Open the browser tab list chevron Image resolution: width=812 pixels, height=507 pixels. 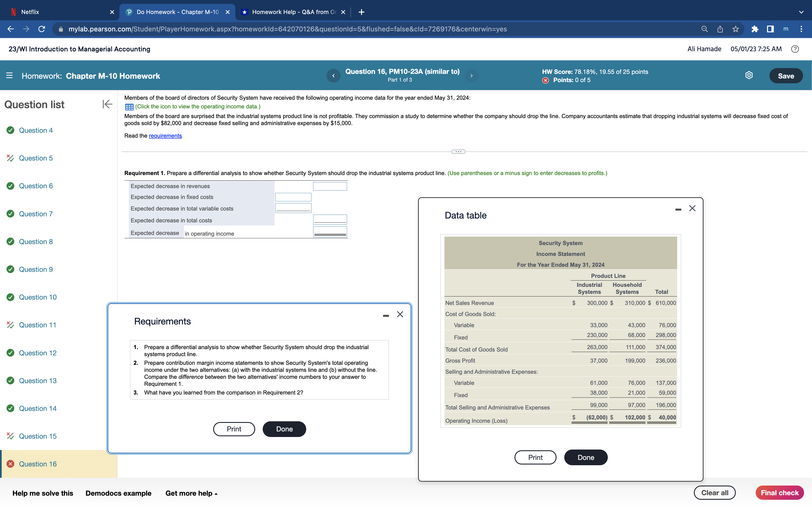pos(801,12)
